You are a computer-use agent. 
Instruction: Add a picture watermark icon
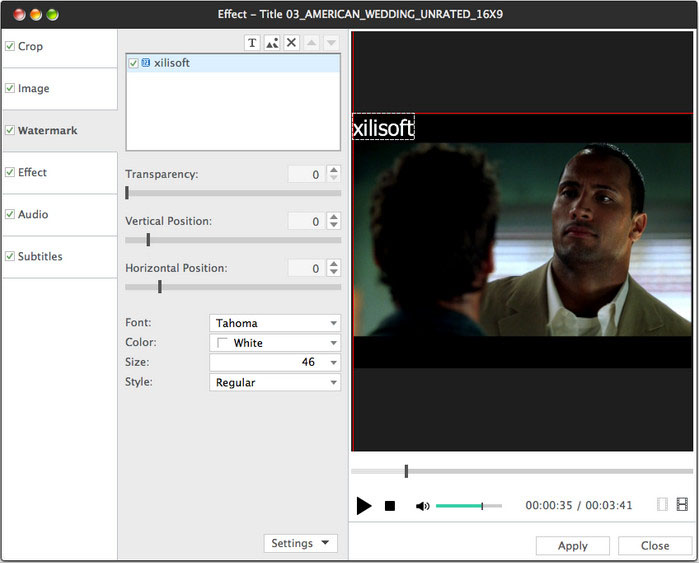tap(272, 43)
